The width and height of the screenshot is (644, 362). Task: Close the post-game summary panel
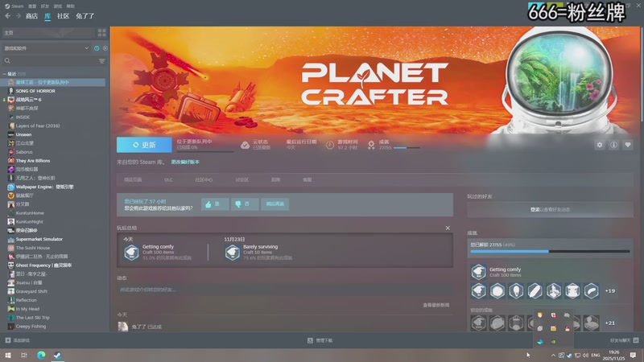tap(448, 228)
